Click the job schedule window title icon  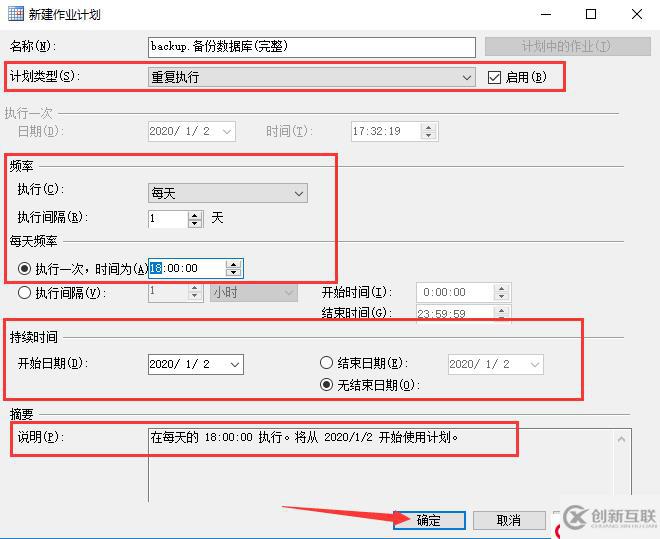[x=16, y=13]
